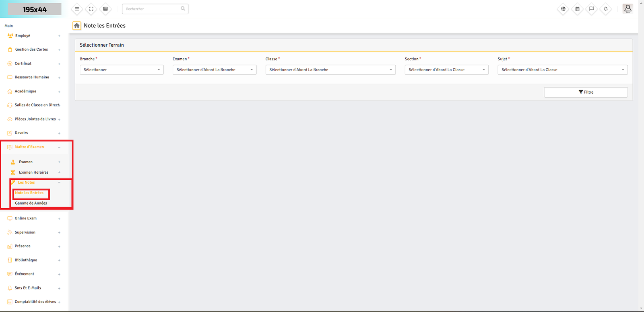Open the calendar icon in top right
This screenshot has width=644, height=312.
(577, 9)
